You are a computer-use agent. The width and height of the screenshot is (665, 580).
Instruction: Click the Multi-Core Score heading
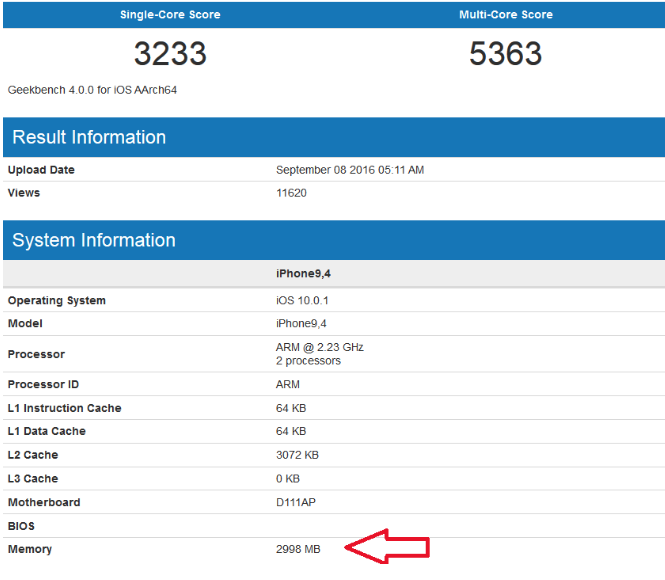click(506, 14)
